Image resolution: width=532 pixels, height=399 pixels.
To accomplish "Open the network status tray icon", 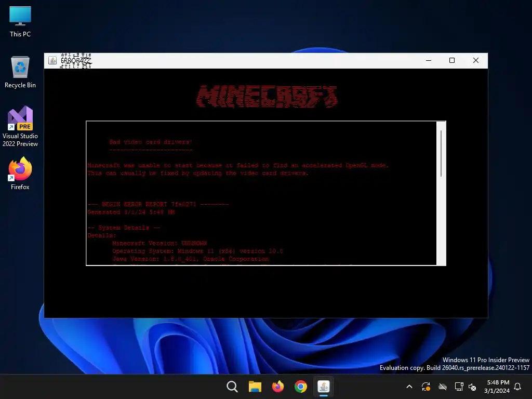I will (x=459, y=387).
